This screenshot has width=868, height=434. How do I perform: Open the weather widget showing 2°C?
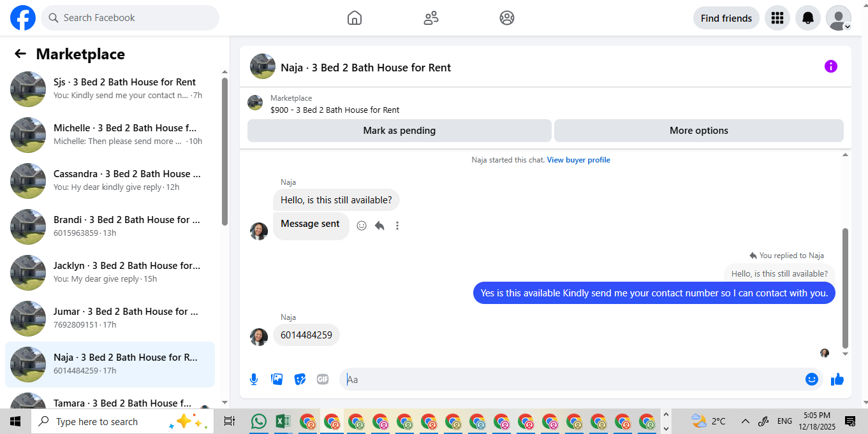click(709, 421)
